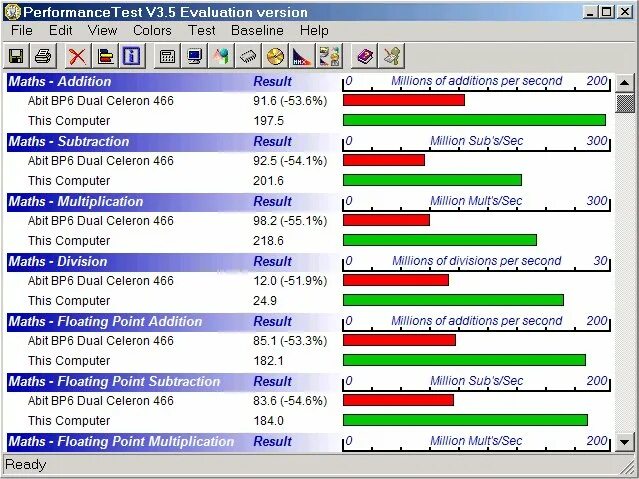The height and width of the screenshot is (479, 639).
Task: Run the MMX test icon
Action: click(302, 56)
